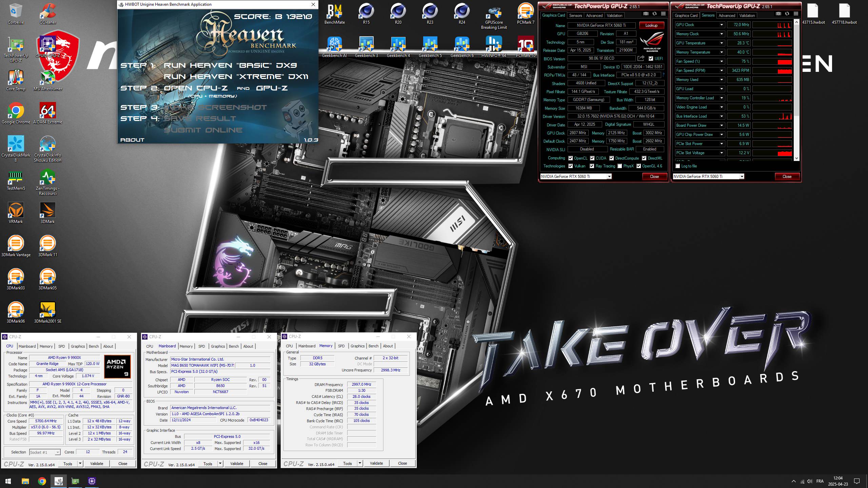The image size is (868, 488).
Task: Open CrystalDiskMark 8 shortcut
Action: click(16, 149)
